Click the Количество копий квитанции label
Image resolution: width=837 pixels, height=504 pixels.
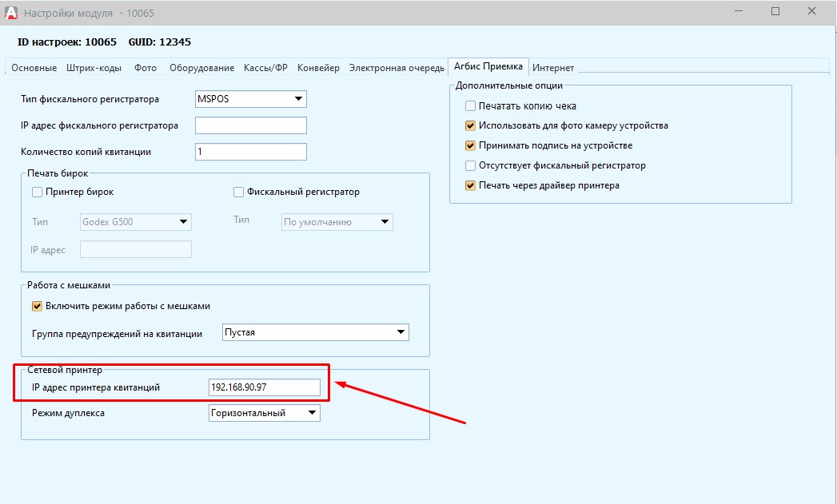(x=86, y=152)
